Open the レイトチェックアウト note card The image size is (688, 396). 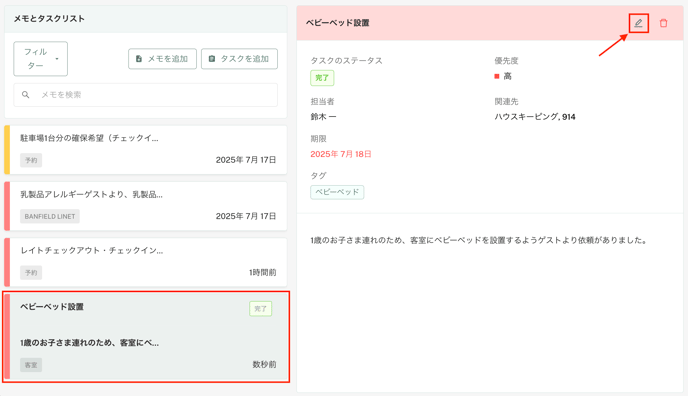tap(146, 262)
